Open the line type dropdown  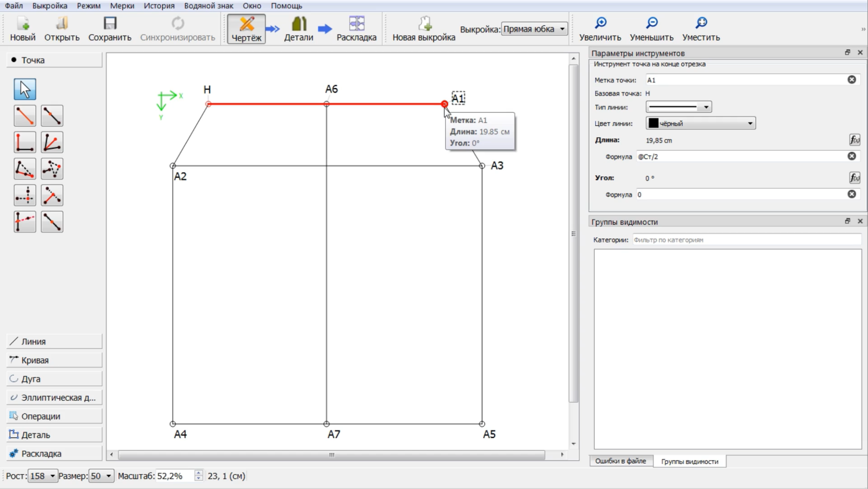tap(679, 107)
